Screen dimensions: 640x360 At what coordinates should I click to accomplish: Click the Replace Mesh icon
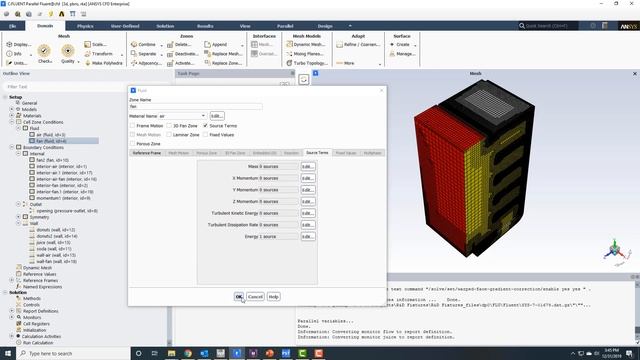[x=207, y=54]
